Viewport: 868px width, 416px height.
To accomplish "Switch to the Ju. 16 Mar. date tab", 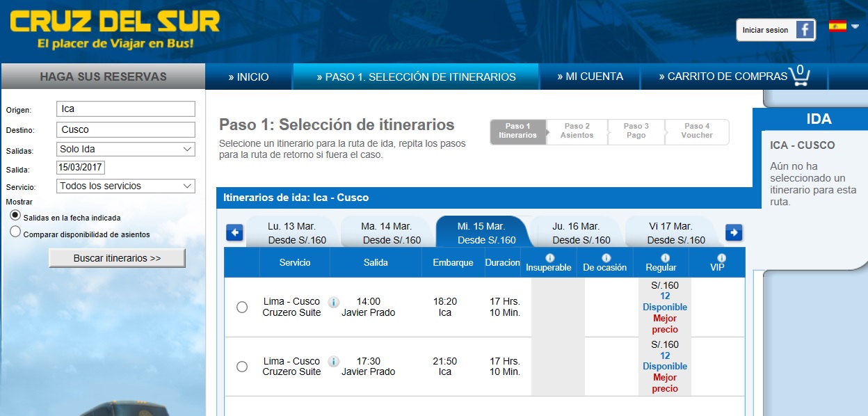I will tap(576, 232).
